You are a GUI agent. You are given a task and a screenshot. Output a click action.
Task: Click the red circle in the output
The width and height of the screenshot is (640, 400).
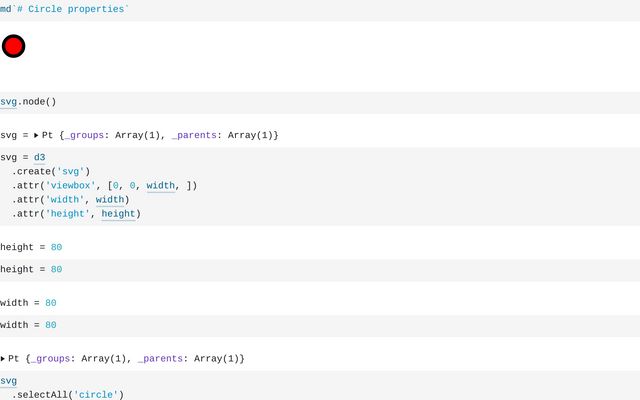[x=13, y=46]
